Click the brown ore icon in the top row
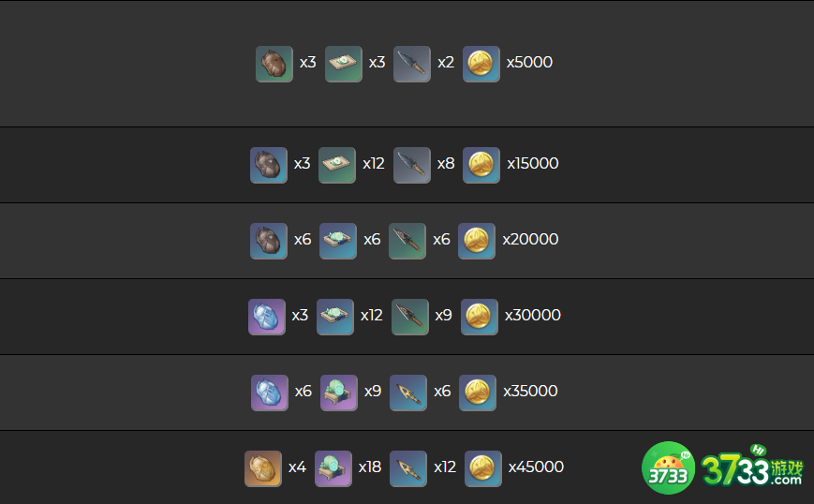 tap(274, 64)
